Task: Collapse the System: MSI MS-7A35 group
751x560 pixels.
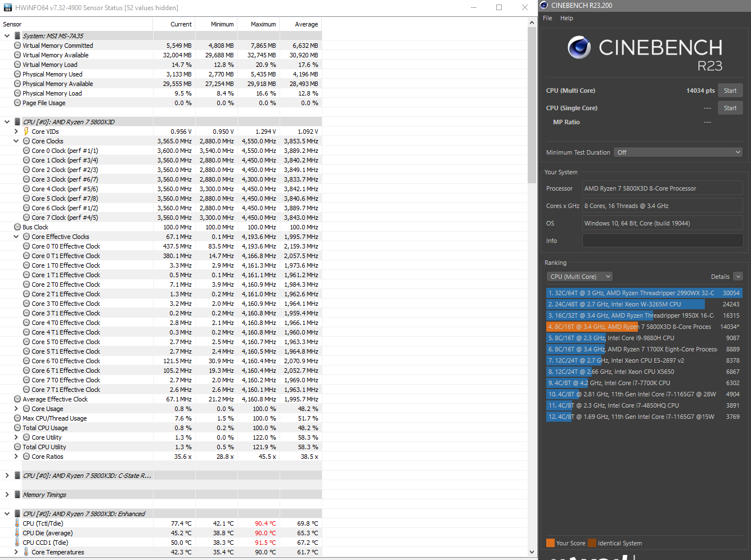Action: click(x=7, y=36)
